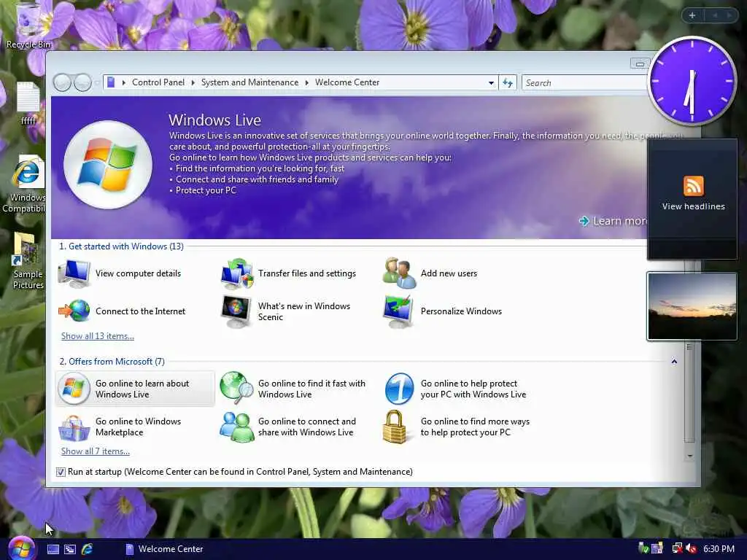Click the padlock icon for more protection ways
The image size is (747, 560).
point(395,427)
